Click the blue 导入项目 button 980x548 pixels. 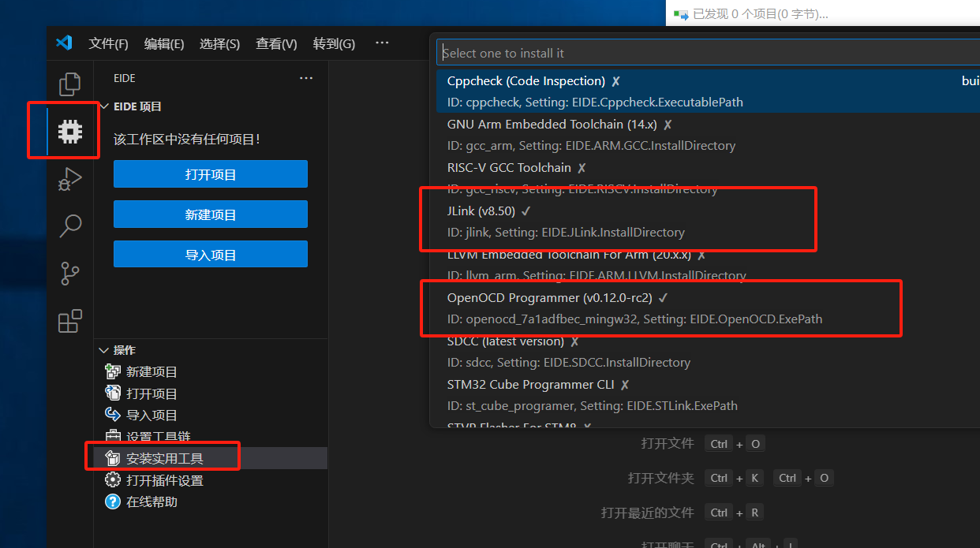click(211, 255)
